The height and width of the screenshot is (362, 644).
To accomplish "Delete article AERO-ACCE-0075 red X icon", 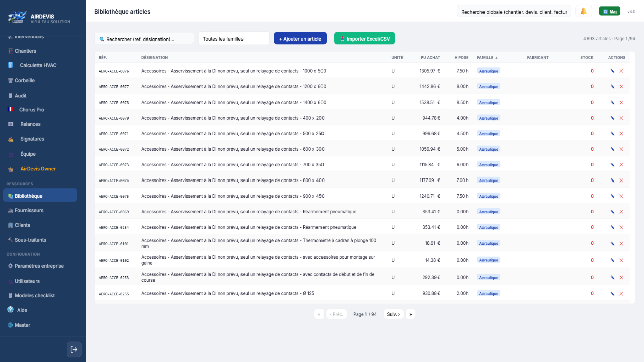I will coord(621,196).
